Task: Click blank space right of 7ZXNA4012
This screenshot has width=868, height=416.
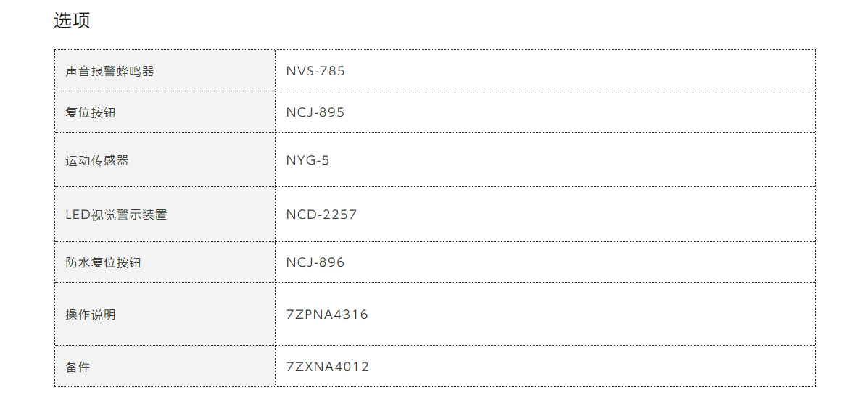Action: click(592, 366)
